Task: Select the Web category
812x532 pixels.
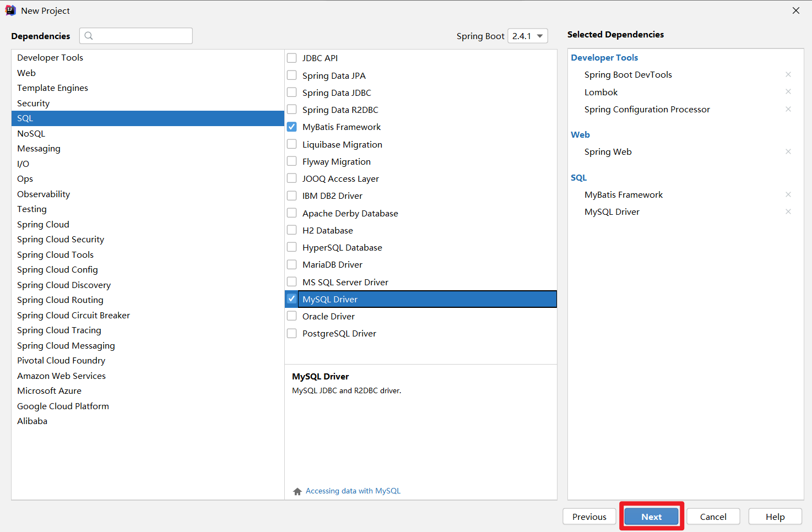Action: coord(148,73)
